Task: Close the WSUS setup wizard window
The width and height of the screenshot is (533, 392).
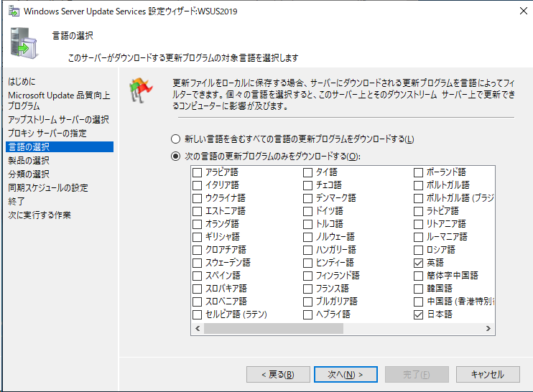Action: point(524,11)
